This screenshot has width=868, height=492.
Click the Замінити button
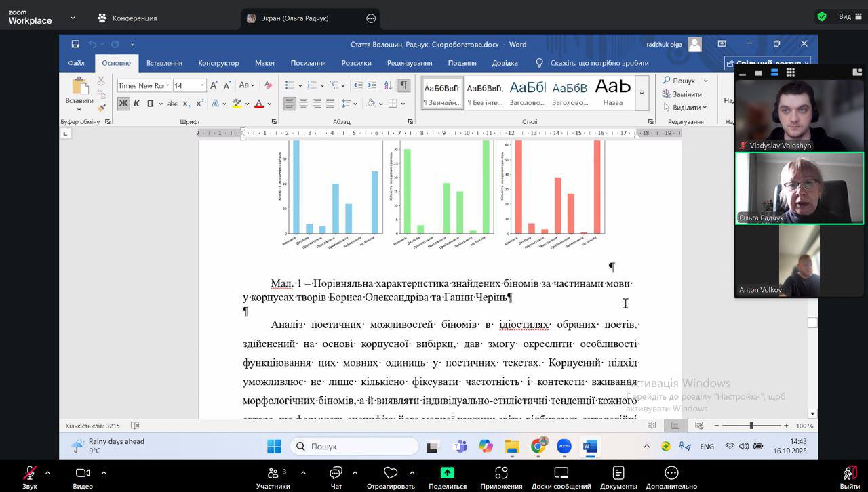pyautogui.click(x=682, y=94)
